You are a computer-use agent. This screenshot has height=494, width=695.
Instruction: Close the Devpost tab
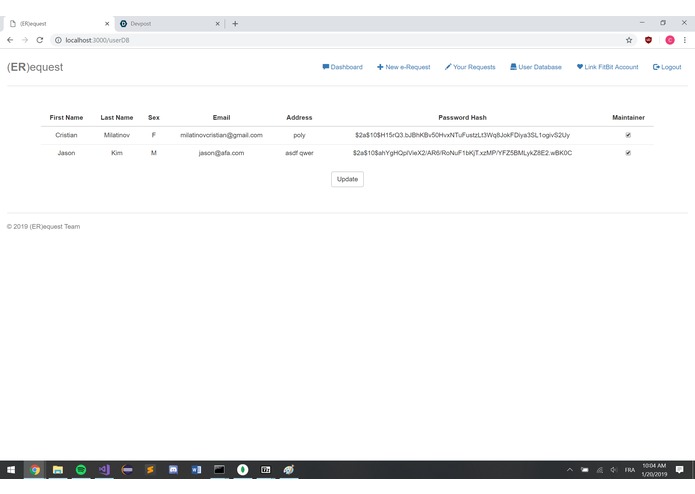[x=218, y=23]
